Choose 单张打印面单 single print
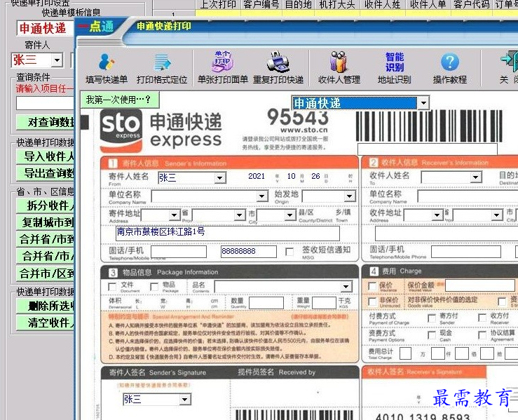518x420 pixels. click(x=223, y=68)
